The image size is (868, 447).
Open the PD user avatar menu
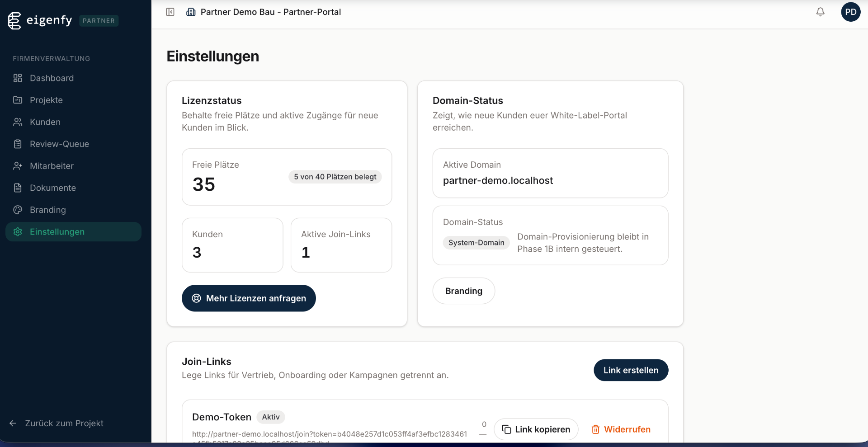click(850, 12)
